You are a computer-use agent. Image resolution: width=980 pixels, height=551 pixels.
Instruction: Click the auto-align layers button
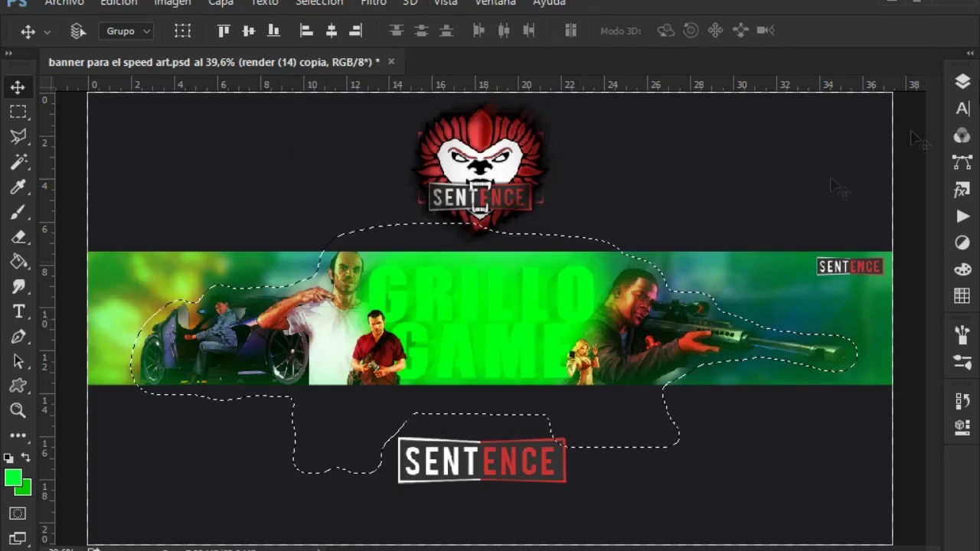click(570, 31)
